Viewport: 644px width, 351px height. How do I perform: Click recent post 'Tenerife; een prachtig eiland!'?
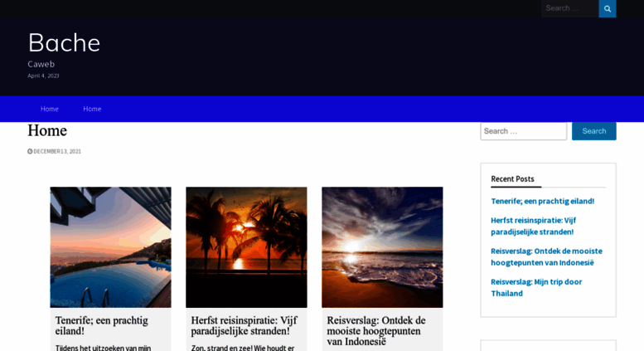tap(542, 201)
